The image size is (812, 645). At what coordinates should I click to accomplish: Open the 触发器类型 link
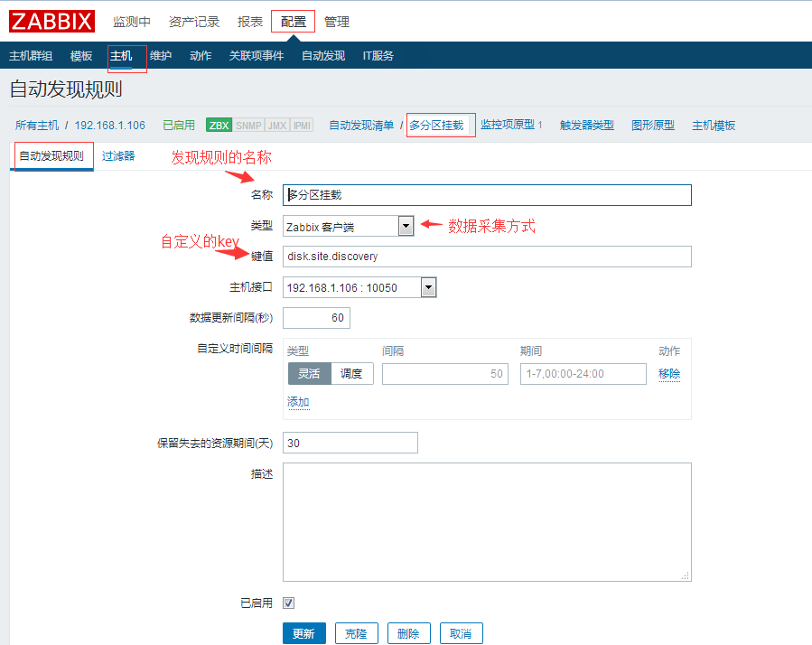click(586, 126)
